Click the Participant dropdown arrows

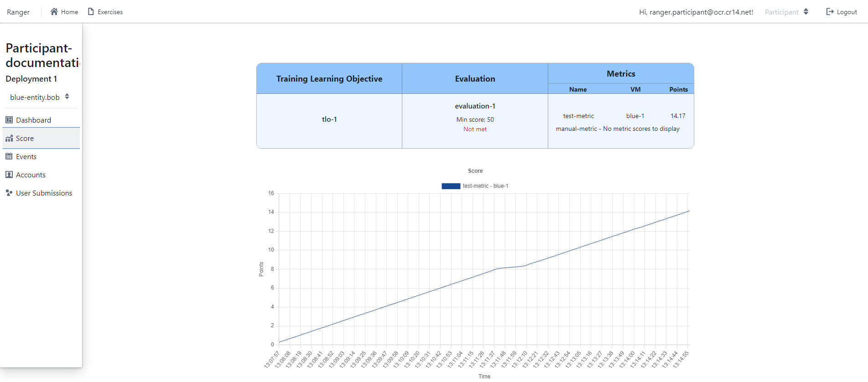tap(806, 12)
